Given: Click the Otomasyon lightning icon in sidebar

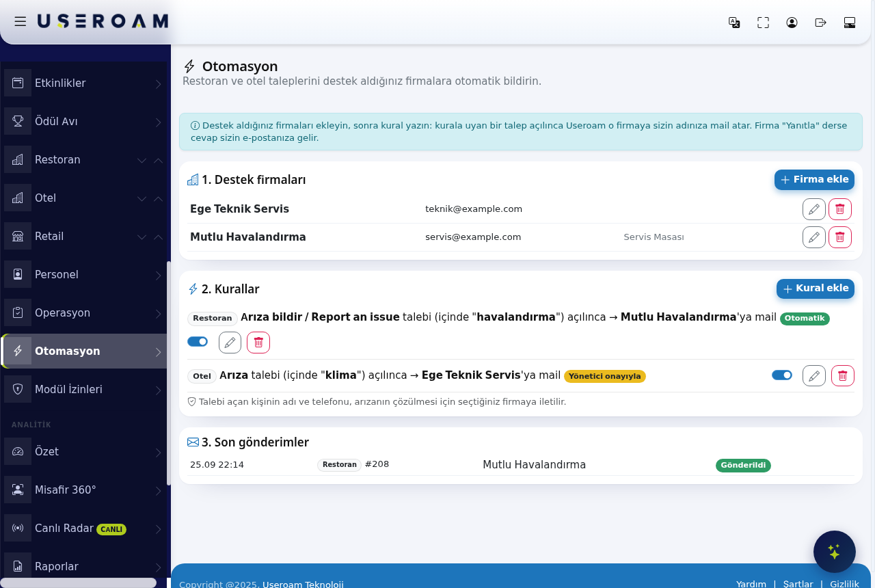Looking at the screenshot, I should tap(18, 351).
